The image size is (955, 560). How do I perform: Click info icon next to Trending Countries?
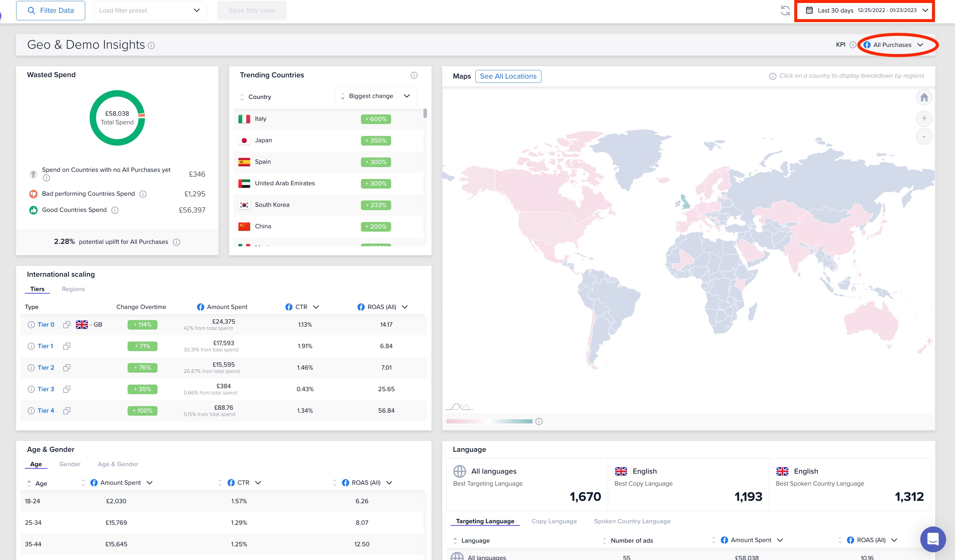(x=414, y=75)
